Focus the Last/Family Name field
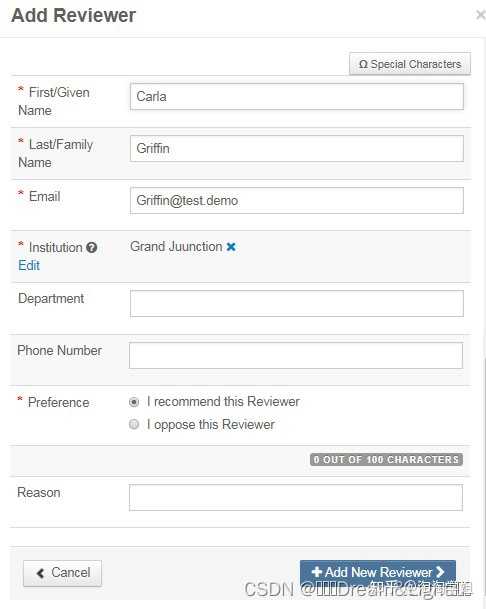This screenshot has height=609, width=486. click(297, 148)
